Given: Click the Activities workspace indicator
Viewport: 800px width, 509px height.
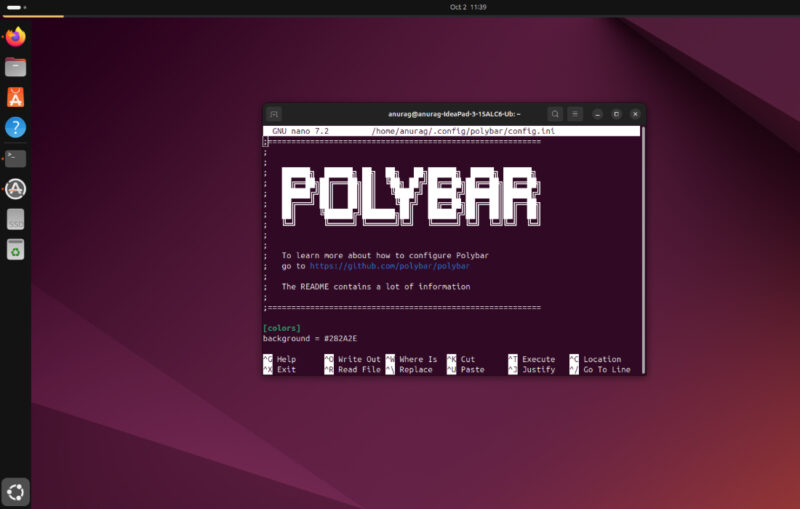Looking at the screenshot, I should pos(17,7).
